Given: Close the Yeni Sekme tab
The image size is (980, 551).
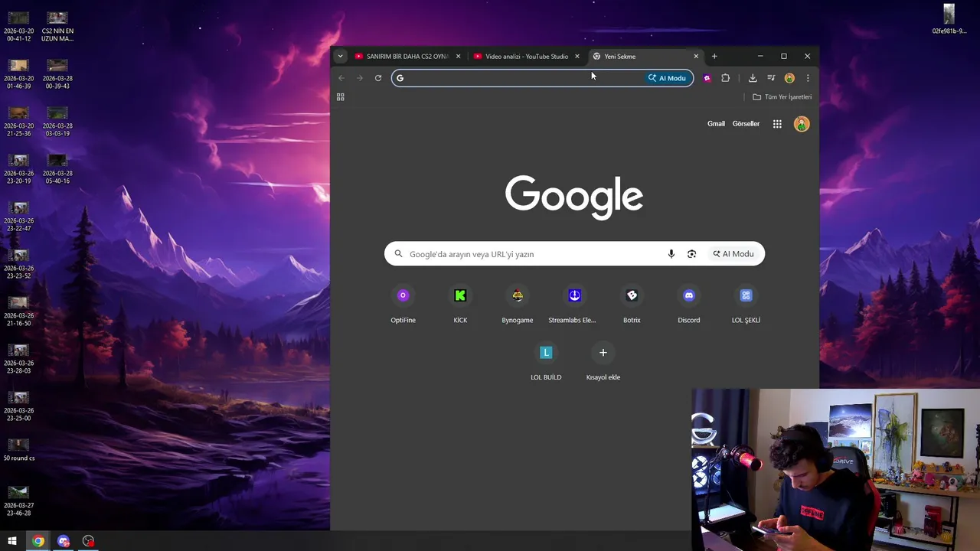Looking at the screenshot, I should tap(696, 56).
